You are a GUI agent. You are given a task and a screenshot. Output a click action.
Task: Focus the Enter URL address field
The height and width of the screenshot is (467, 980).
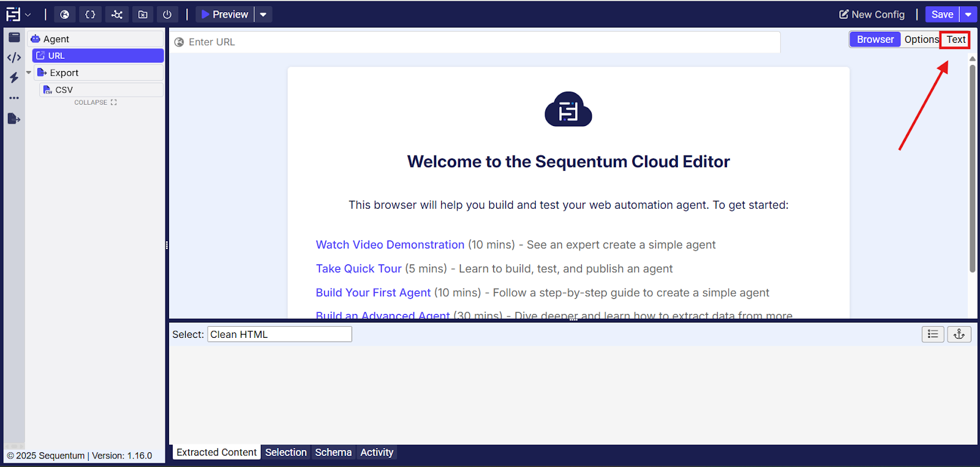click(x=475, y=42)
